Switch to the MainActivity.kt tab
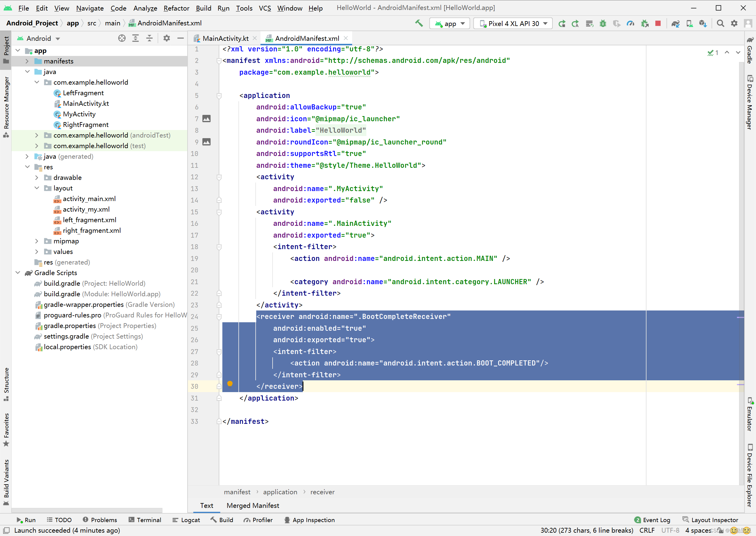 coord(225,38)
